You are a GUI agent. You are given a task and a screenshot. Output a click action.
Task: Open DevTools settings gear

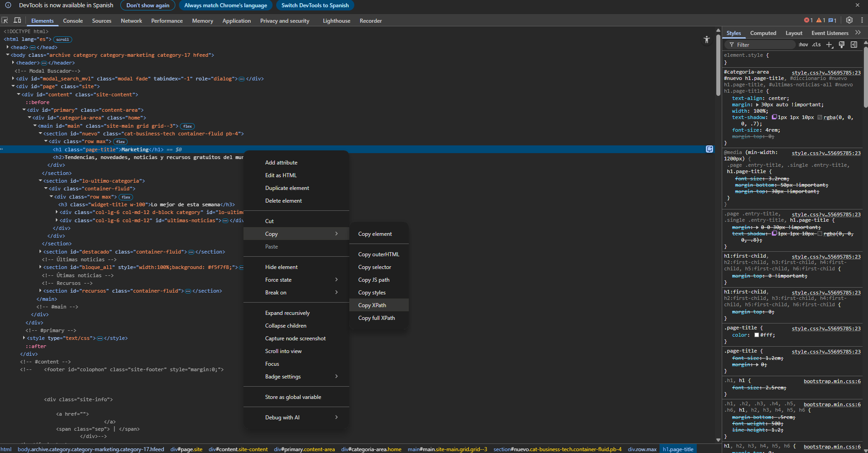pyautogui.click(x=849, y=20)
